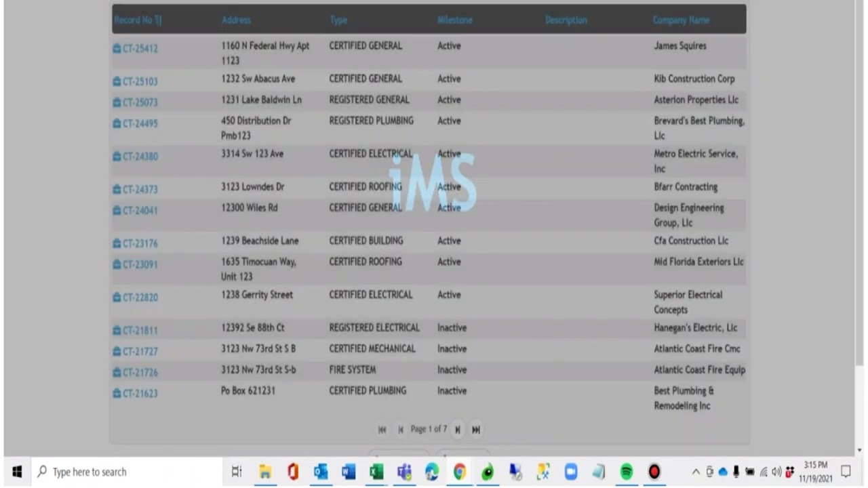Open File Explorer from taskbar

(265, 472)
